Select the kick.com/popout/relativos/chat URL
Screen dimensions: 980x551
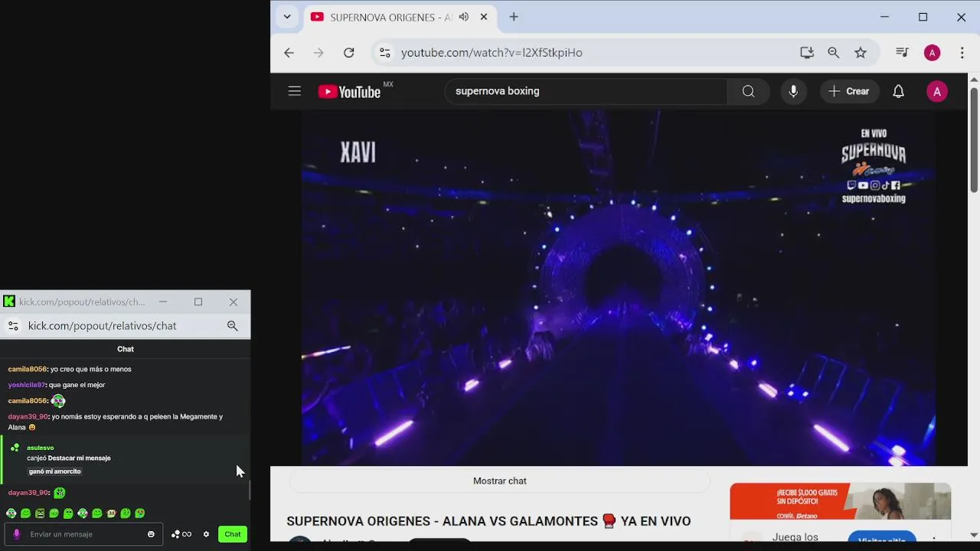coord(103,326)
